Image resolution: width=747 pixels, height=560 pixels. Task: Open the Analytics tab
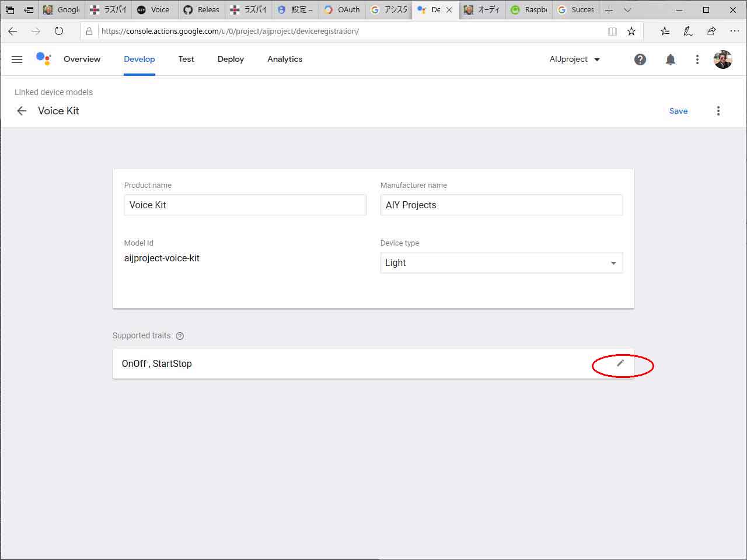coord(285,59)
